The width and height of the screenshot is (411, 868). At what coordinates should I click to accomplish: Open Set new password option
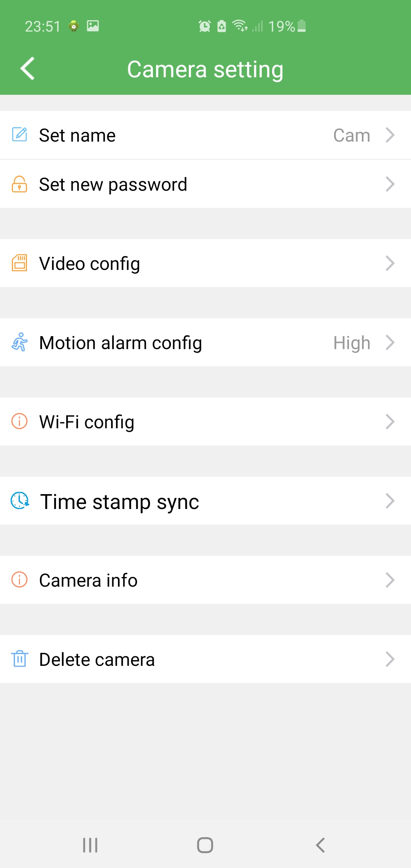coord(113,184)
